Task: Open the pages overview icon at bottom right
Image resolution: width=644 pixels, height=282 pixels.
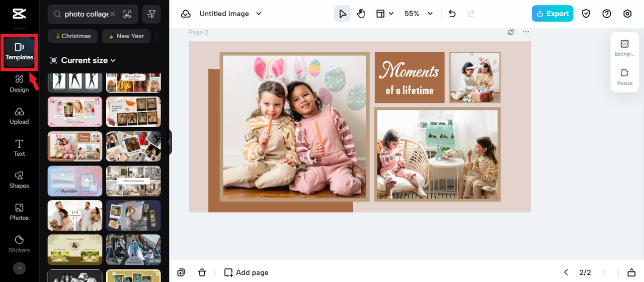Action: pos(631,272)
